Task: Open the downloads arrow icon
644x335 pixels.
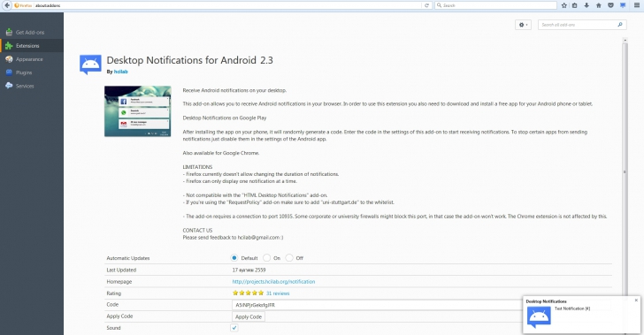Action: (x=586, y=5)
